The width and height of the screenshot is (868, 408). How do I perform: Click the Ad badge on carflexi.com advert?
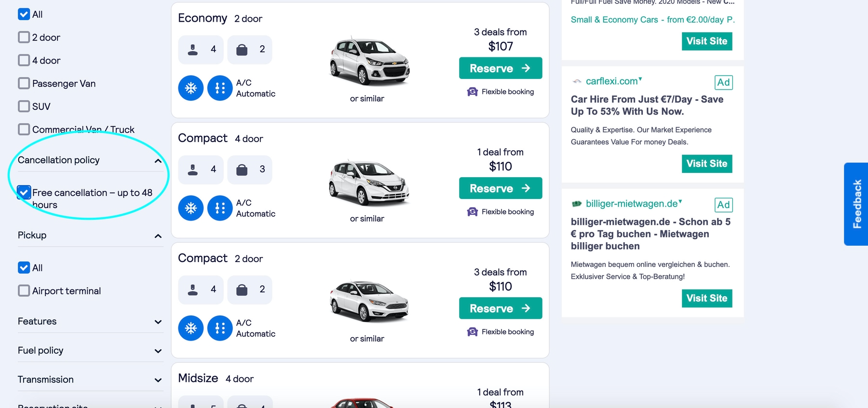point(723,82)
